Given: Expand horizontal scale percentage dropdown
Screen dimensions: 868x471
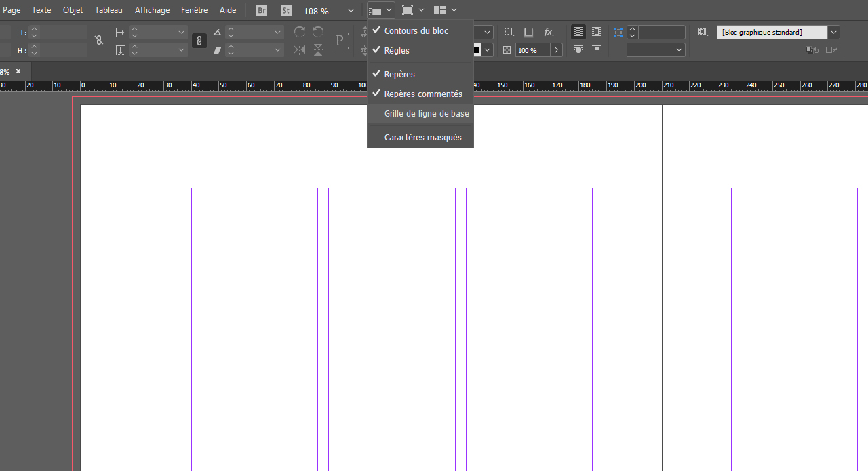Looking at the screenshot, I should click(181, 32).
